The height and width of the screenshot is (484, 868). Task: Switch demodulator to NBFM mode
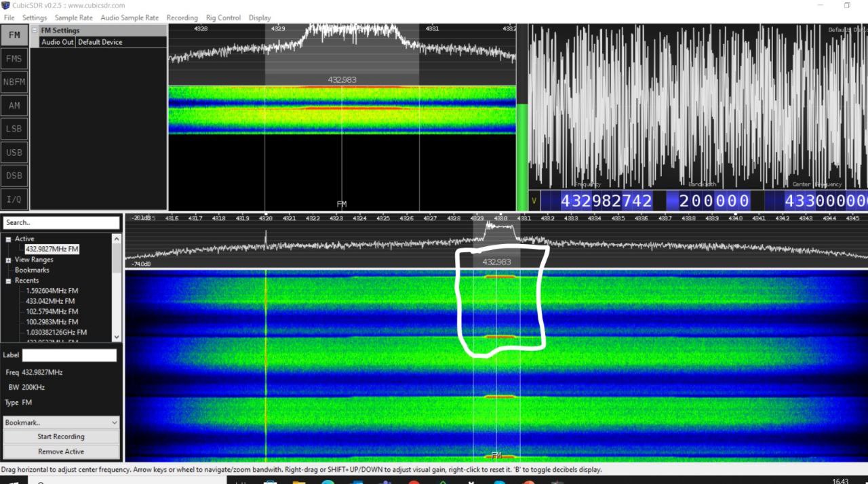coord(14,82)
